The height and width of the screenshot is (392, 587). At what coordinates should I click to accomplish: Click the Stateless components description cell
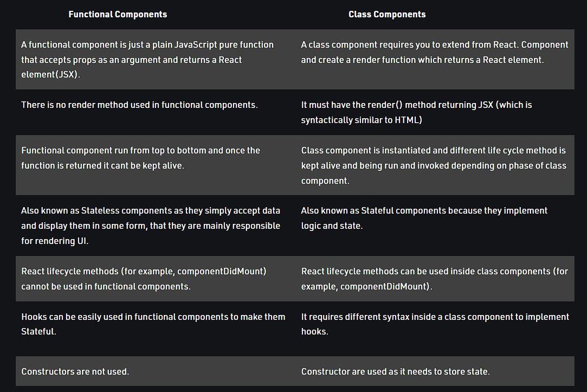point(156,226)
